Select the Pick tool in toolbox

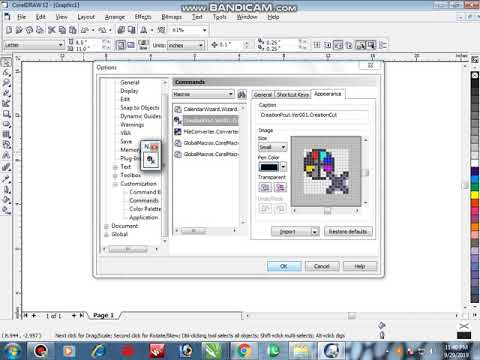[x=6, y=62]
